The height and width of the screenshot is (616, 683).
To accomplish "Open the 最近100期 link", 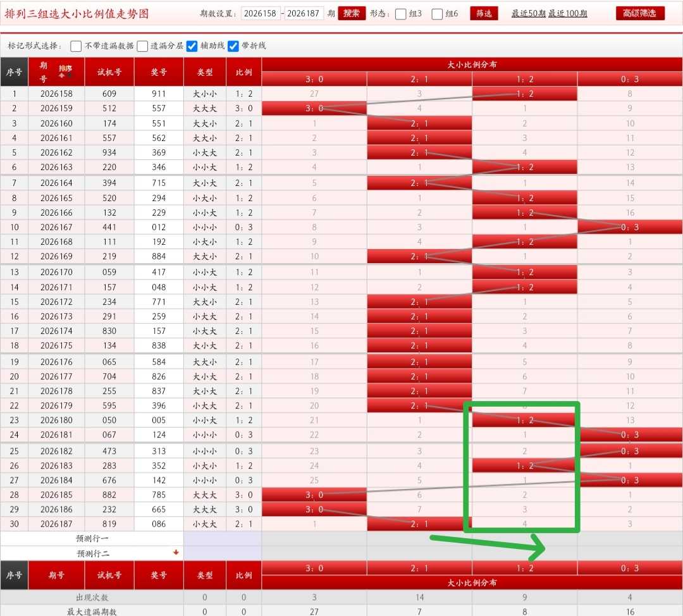I will tap(567, 13).
